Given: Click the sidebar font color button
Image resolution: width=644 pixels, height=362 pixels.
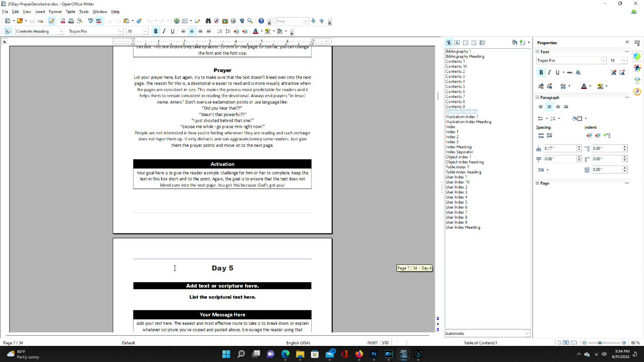Looking at the screenshot, I should [584, 86].
